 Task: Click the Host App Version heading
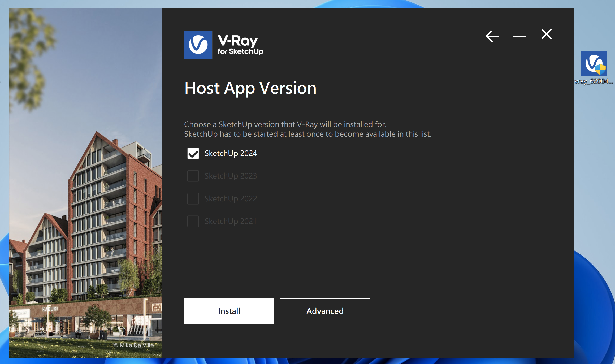(x=250, y=88)
